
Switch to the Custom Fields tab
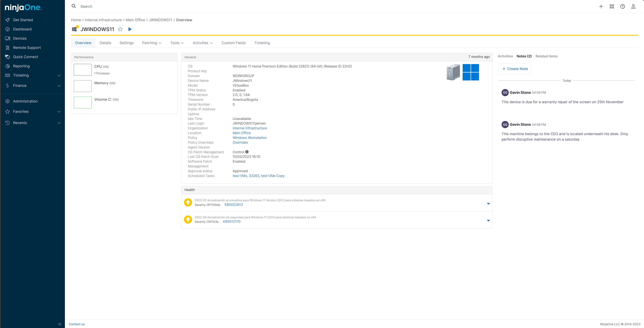click(x=233, y=43)
